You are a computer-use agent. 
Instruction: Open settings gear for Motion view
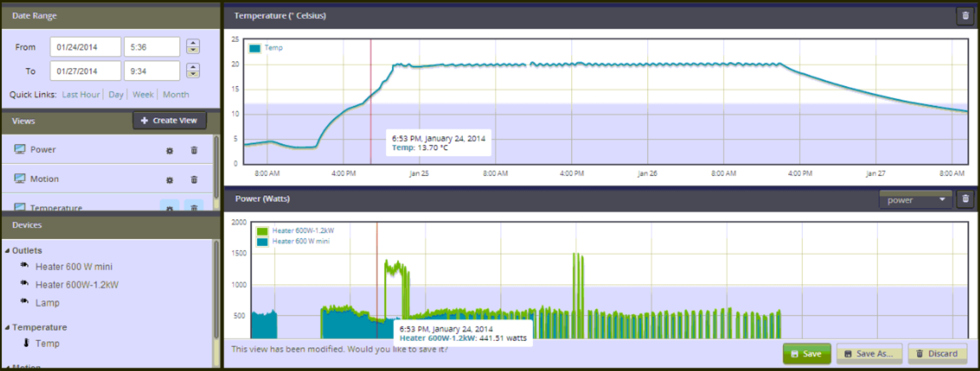tap(169, 180)
